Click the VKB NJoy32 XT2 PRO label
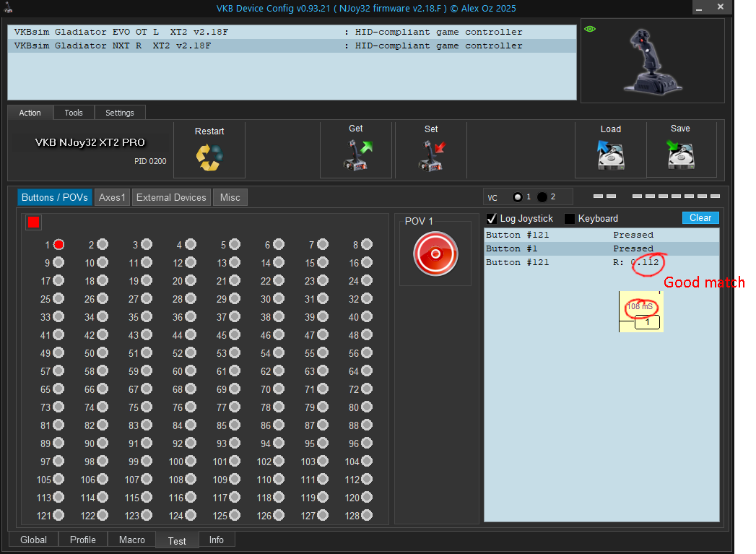 point(90,142)
